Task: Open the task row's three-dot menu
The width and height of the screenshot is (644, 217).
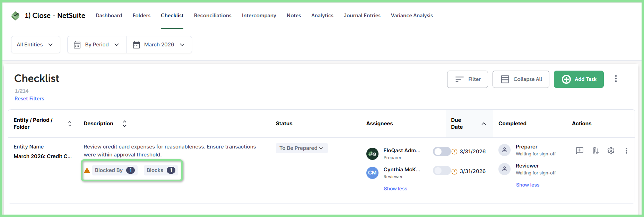Action: (x=626, y=151)
